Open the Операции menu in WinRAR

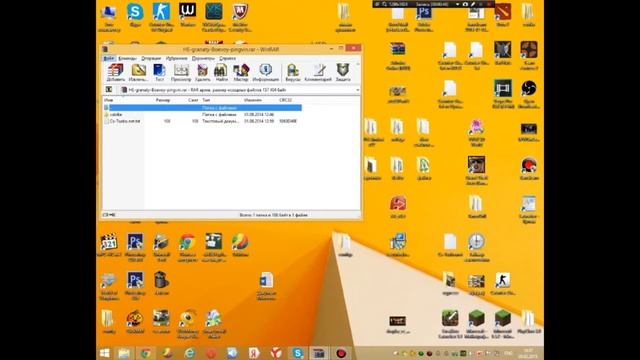pos(151,58)
